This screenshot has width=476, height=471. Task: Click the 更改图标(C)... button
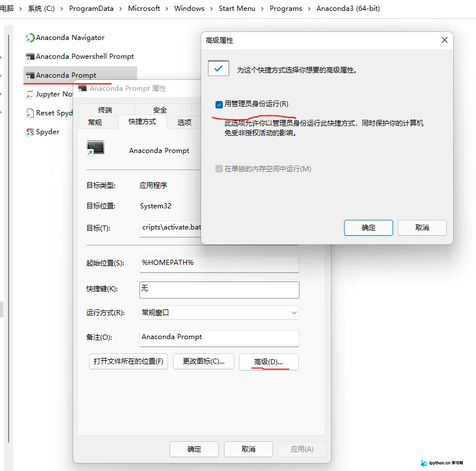coord(203,361)
